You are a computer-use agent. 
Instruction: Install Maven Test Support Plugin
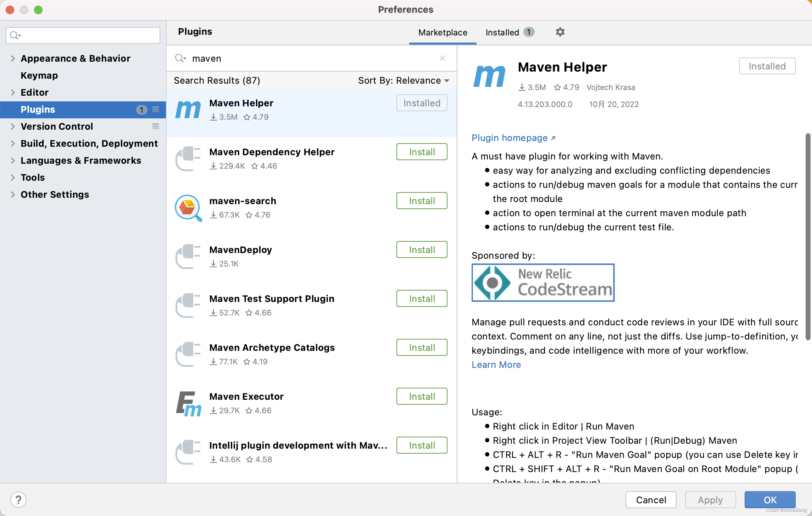[x=422, y=298]
